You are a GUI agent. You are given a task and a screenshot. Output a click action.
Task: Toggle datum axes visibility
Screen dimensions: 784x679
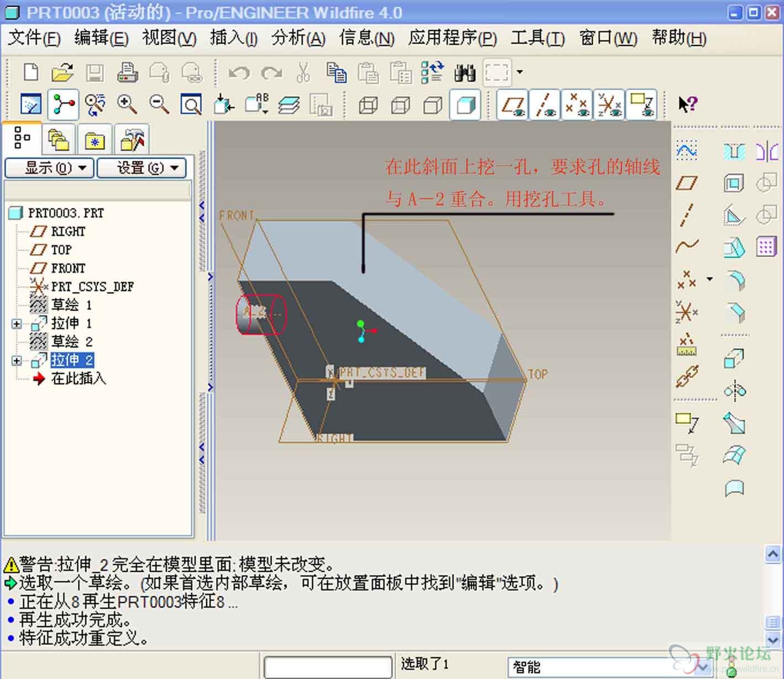[x=545, y=104]
